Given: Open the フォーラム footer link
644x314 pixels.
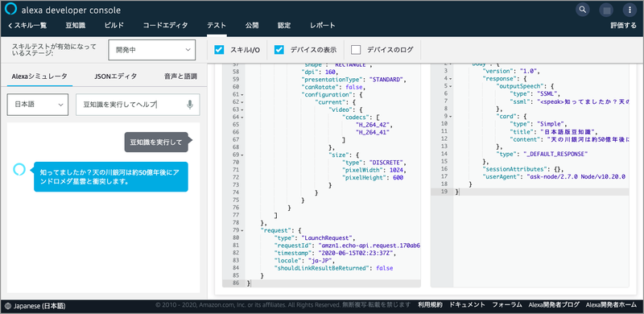Looking at the screenshot, I should click(x=507, y=305).
